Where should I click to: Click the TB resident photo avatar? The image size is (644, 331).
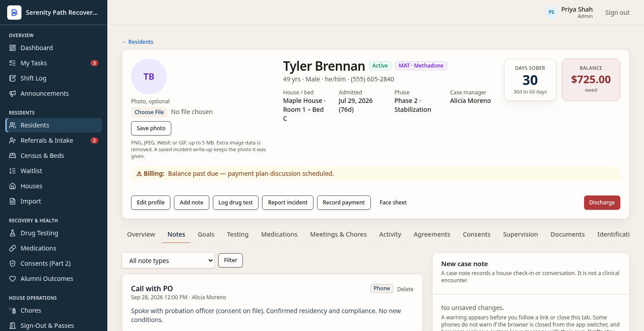coord(149,76)
